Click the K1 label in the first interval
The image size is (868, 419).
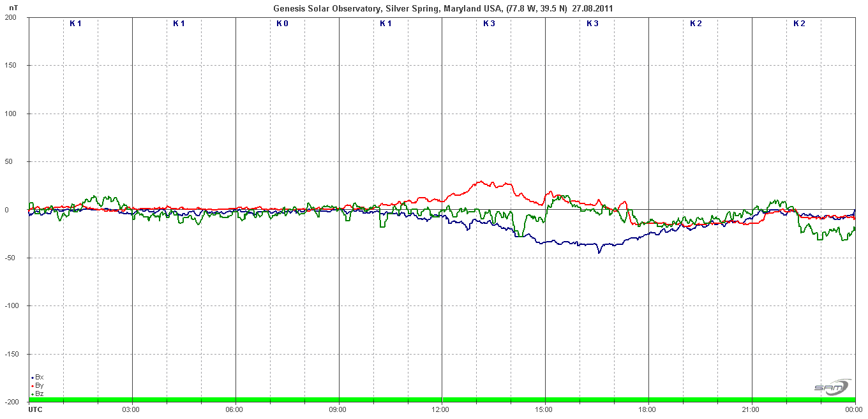tap(75, 24)
